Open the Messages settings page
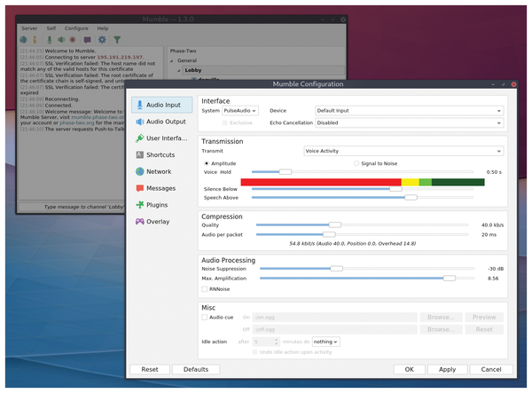The width and height of the screenshot is (532, 393). click(162, 188)
